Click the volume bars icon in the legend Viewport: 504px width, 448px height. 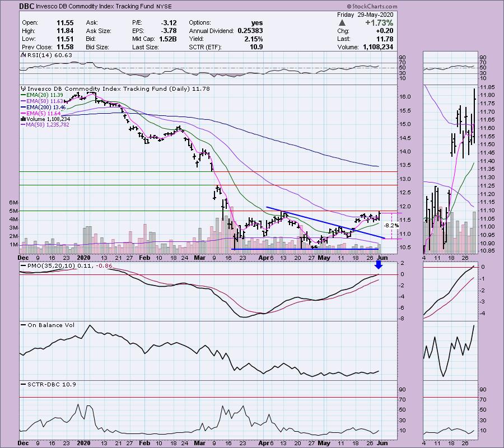pos(23,119)
